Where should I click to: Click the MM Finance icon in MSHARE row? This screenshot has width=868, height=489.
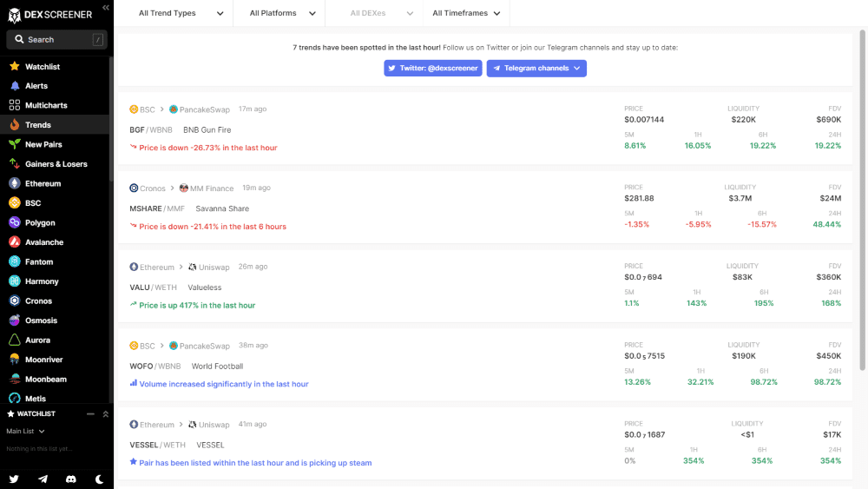tap(184, 188)
